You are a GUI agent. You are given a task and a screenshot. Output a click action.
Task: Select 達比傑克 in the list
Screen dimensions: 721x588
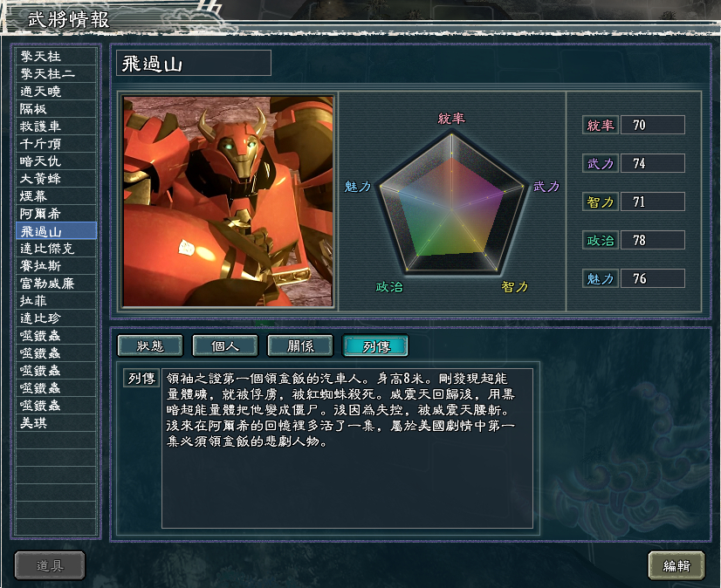point(56,249)
